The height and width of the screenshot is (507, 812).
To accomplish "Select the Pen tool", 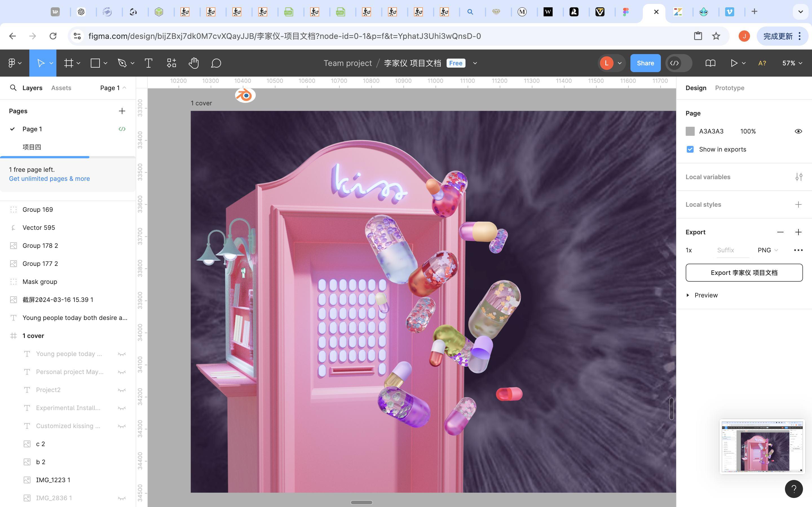I will tap(122, 63).
